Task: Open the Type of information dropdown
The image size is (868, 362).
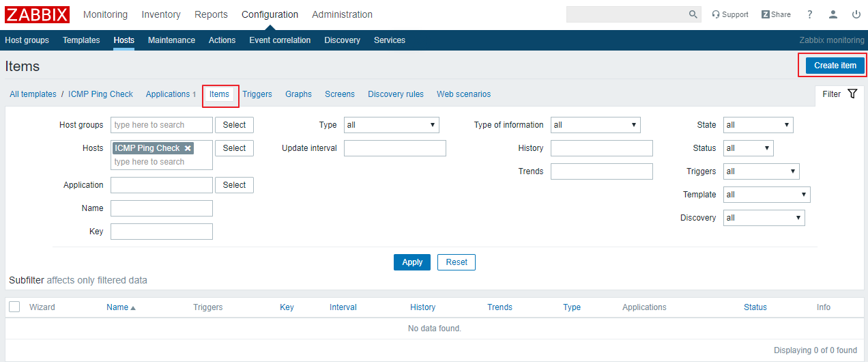Action: pos(596,125)
